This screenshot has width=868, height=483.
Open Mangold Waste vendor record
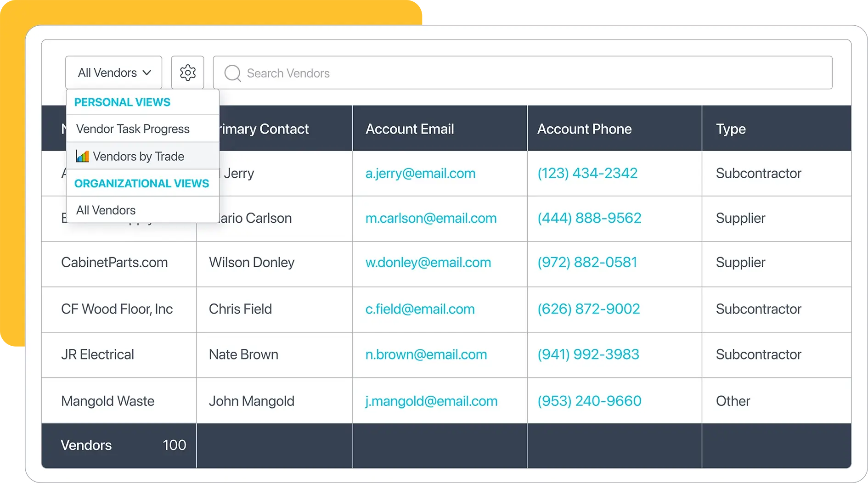pos(107,401)
